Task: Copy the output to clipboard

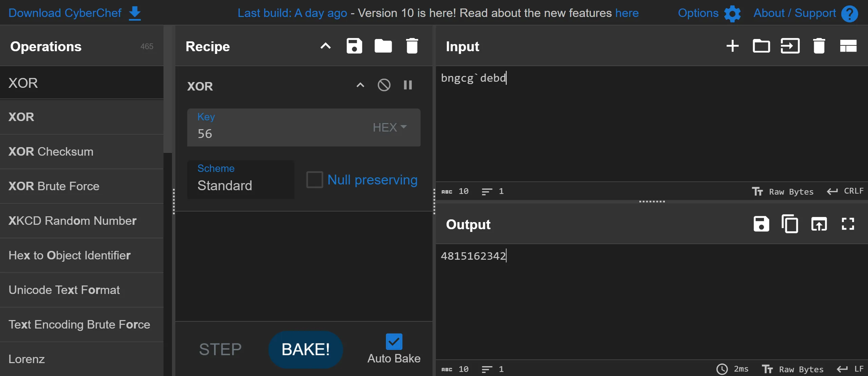Action: tap(790, 224)
